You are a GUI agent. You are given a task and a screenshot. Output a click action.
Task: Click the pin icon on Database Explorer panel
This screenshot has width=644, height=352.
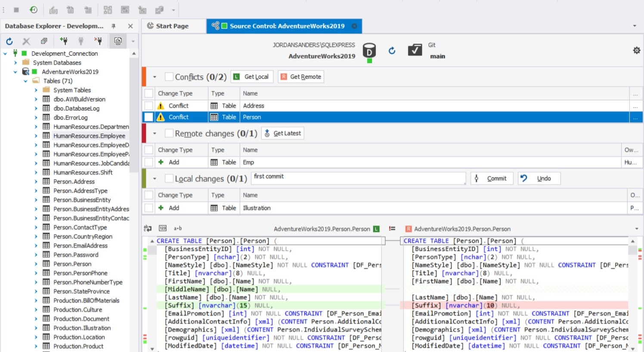(114, 26)
